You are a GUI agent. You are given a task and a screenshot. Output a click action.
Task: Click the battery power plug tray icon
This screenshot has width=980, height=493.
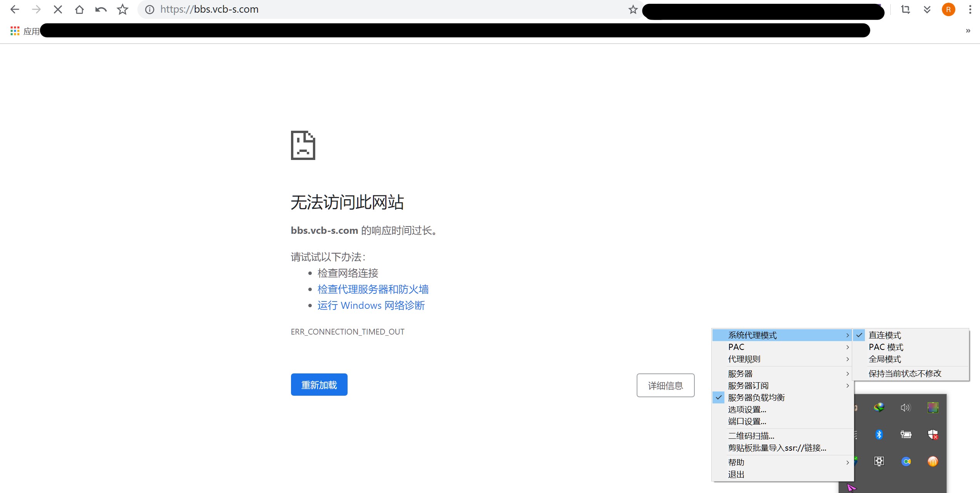click(906, 435)
